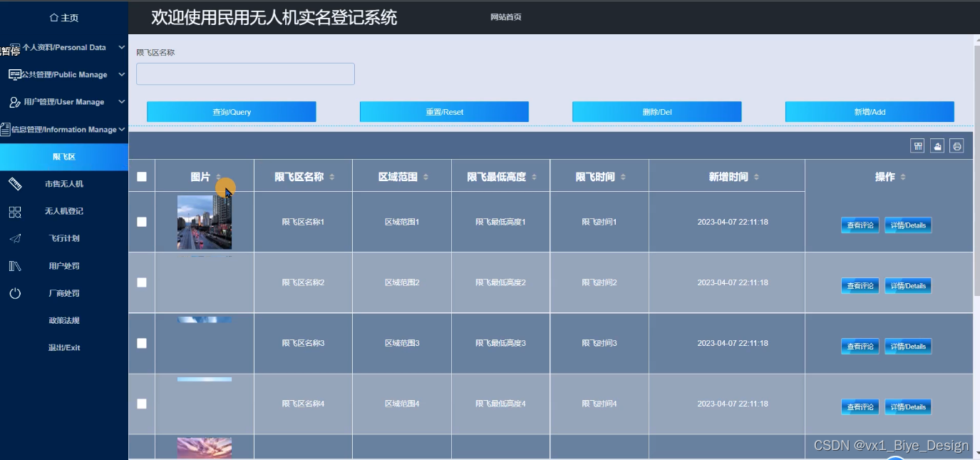This screenshot has height=460, width=980.
Task: Click the street photo thumbnail in row 1
Action: click(205, 222)
